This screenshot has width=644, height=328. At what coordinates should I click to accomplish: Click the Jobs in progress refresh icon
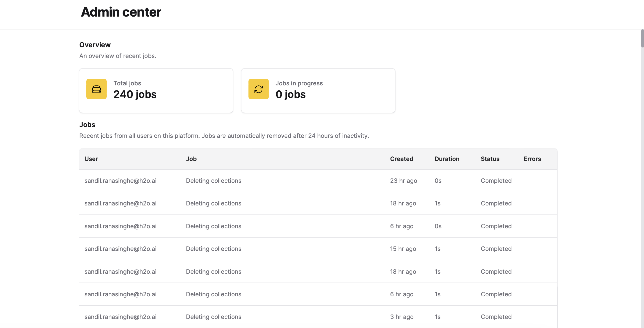point(259,89)
